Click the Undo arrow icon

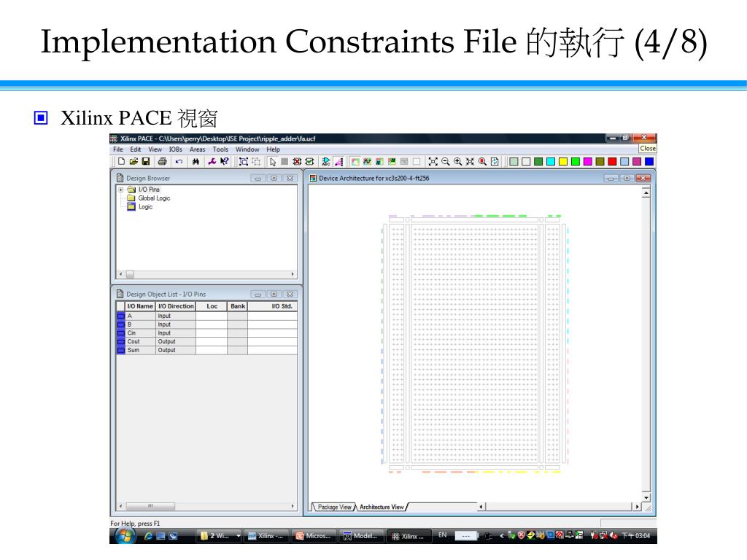point(179,161)
